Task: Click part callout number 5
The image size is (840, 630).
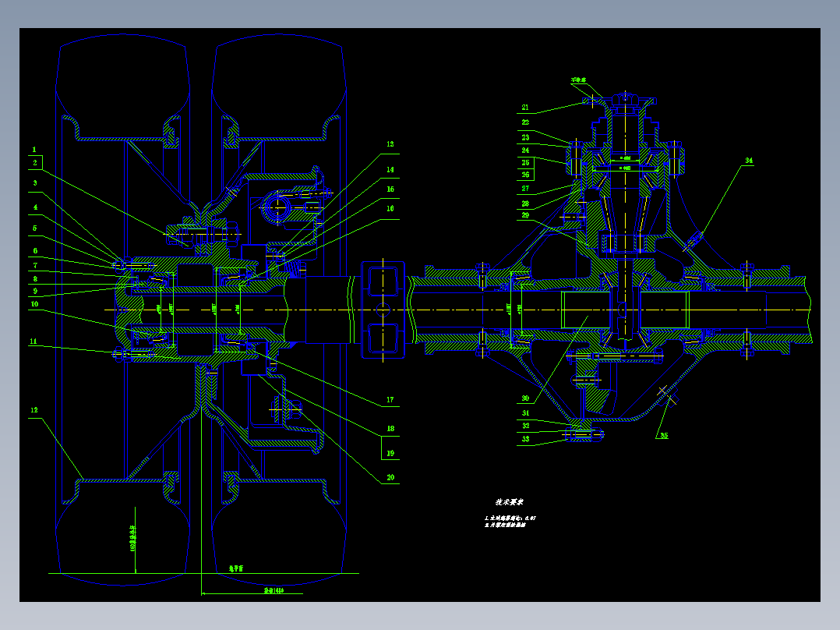Action: [35, 228]
